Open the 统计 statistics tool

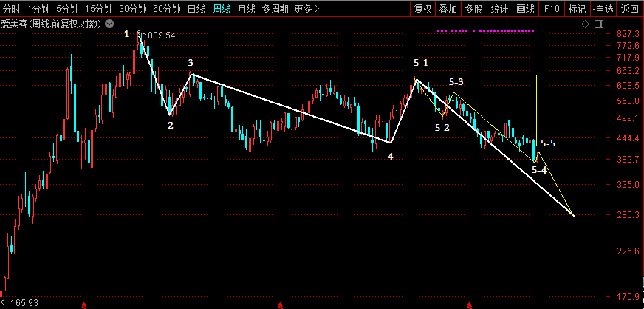pyautogui.click(x=499, y=9)
